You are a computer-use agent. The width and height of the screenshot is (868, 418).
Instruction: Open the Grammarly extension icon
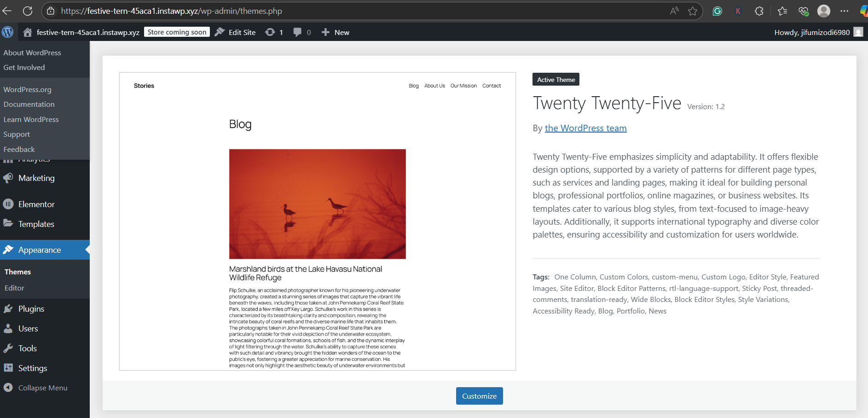click(x=717, y=11)
